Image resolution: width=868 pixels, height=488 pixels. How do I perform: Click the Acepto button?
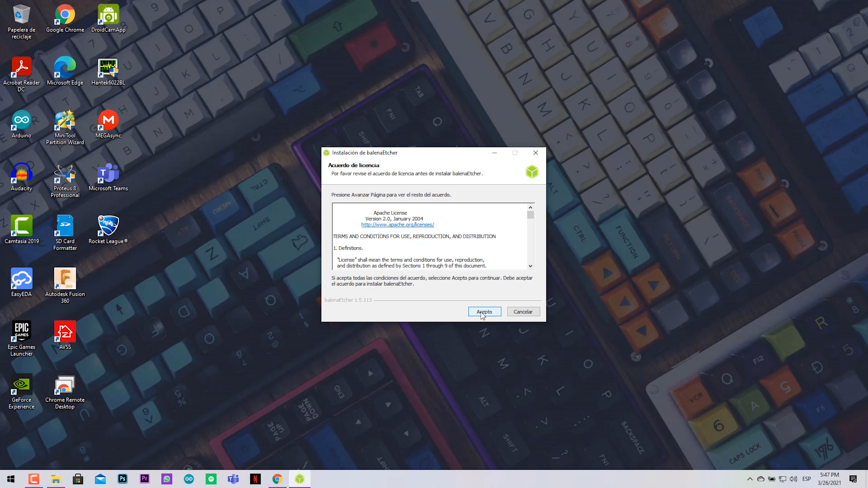pos(484,312)
